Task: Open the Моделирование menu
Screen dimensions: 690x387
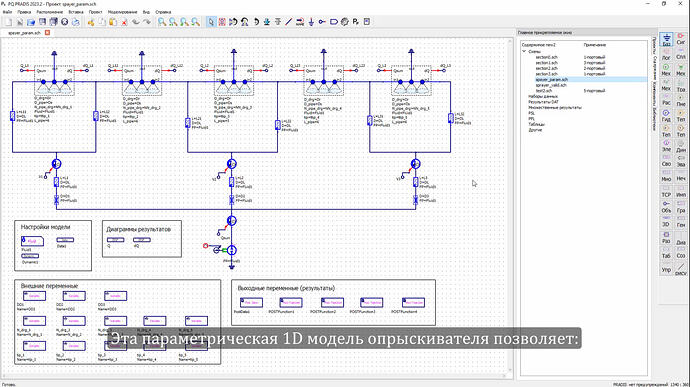Action: pyautogui.click(x=123, y=12)
